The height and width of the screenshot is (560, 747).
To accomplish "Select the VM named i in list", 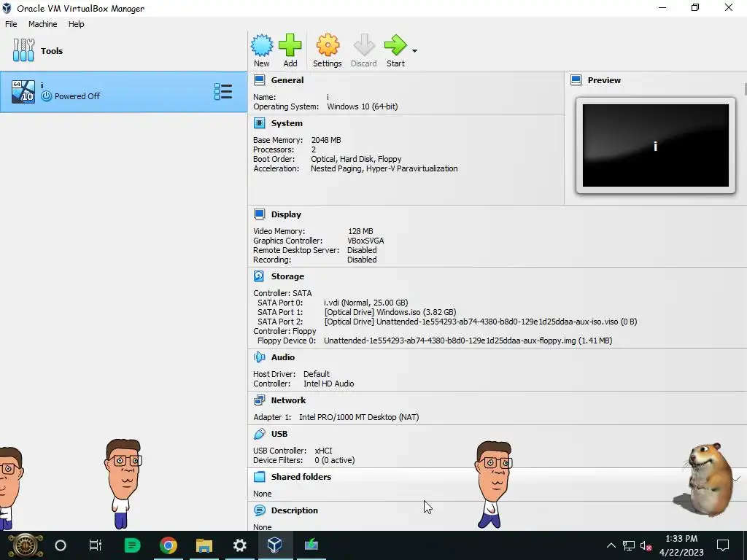I will (x=123, y=92).
